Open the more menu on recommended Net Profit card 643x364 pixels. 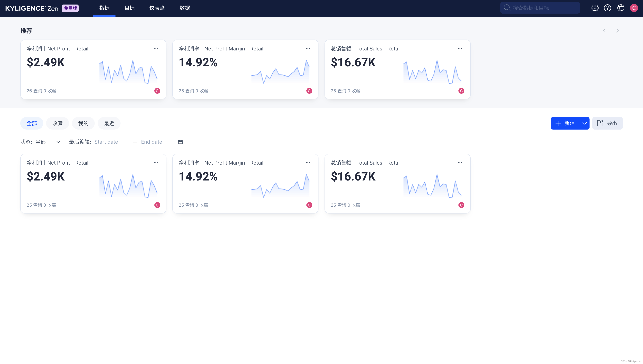coord(156,48)
